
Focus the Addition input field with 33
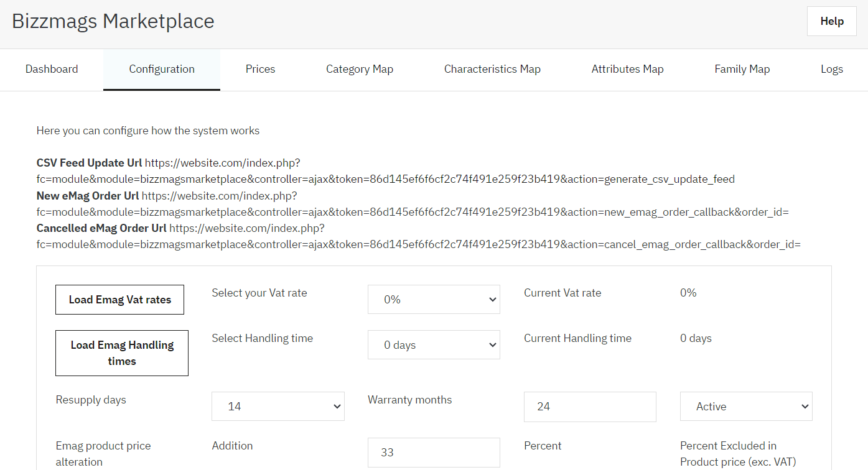pyautogui.click(x=434, y=453)
